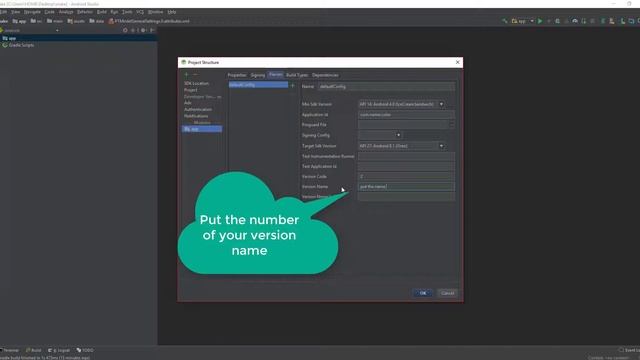Open TODO tool window tab
Image resolution: width=640 pixels, height=360 pixels.
point(85,350)
